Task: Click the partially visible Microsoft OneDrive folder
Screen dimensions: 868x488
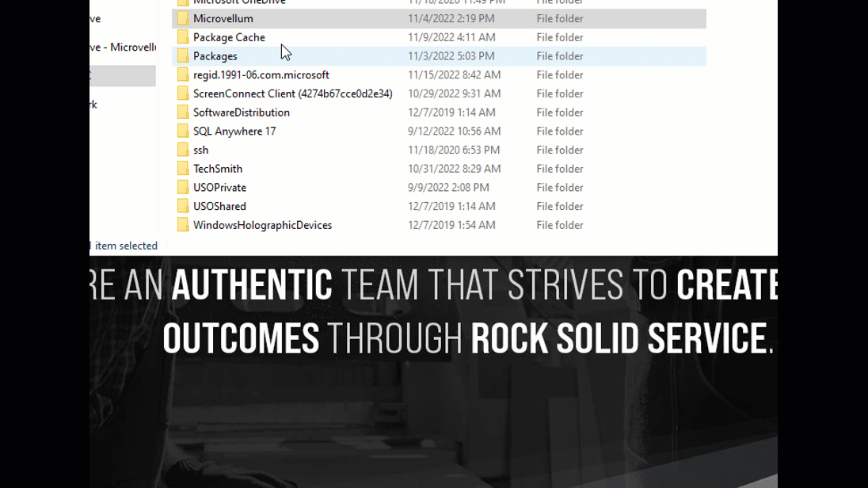Action: 238,2
